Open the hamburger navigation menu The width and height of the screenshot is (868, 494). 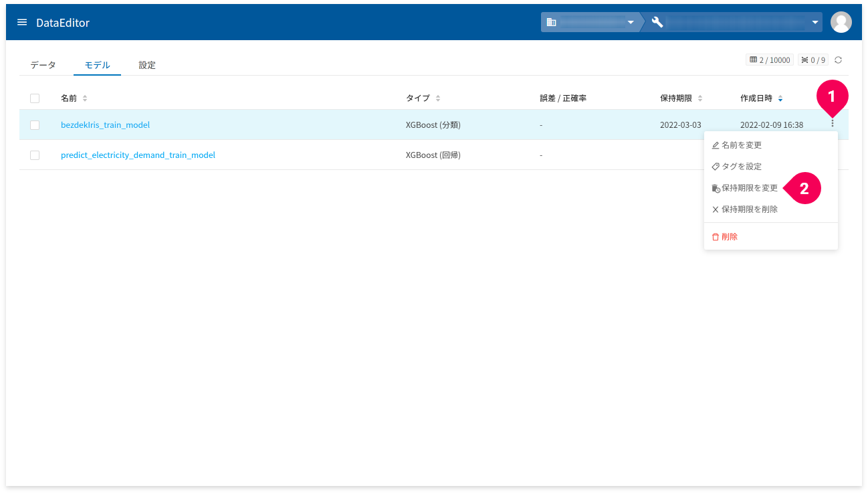tap(22, 22)
